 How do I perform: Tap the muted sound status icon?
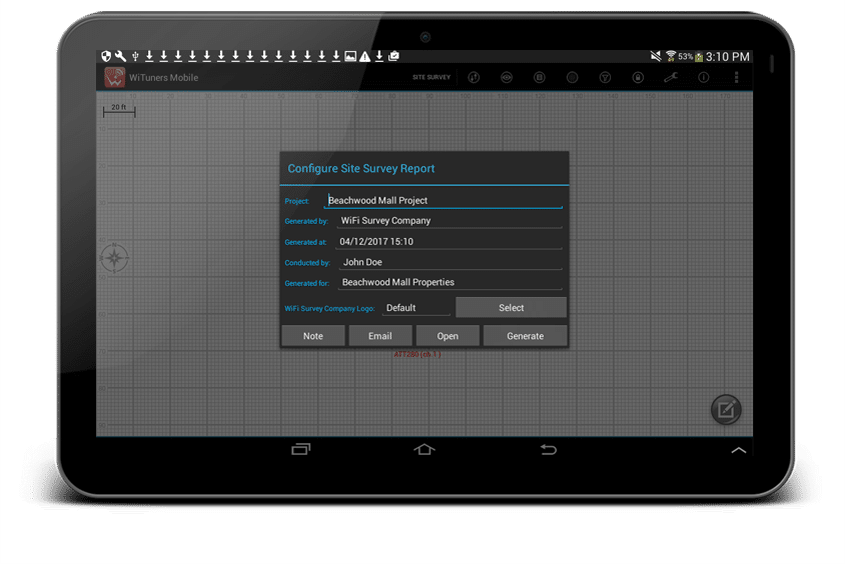(x=656, y=56)
